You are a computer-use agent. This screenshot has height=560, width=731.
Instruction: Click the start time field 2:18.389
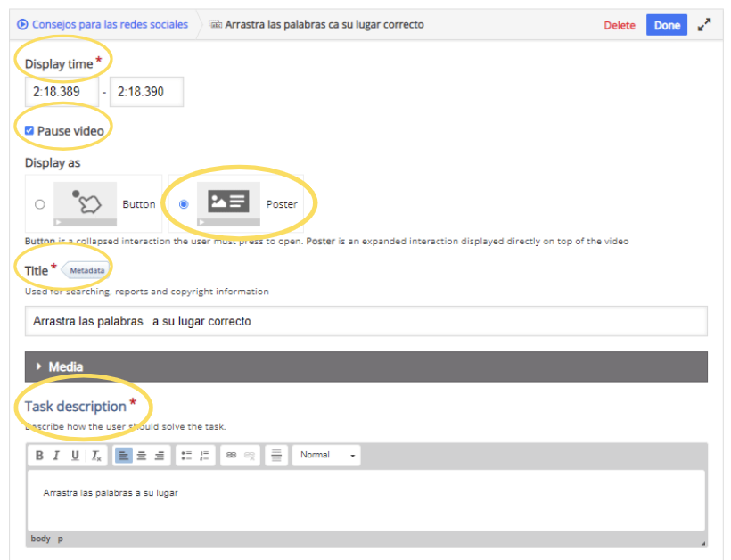click(62, 92)
